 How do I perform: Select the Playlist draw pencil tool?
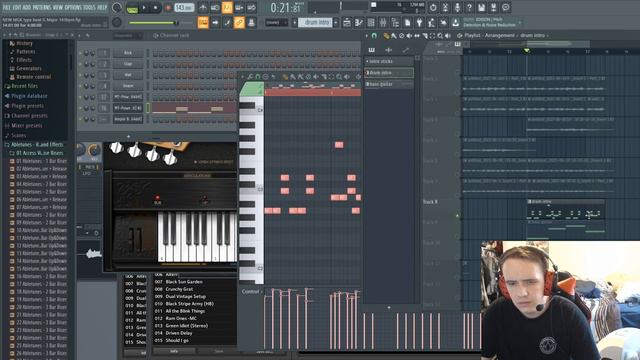[386, 36]
